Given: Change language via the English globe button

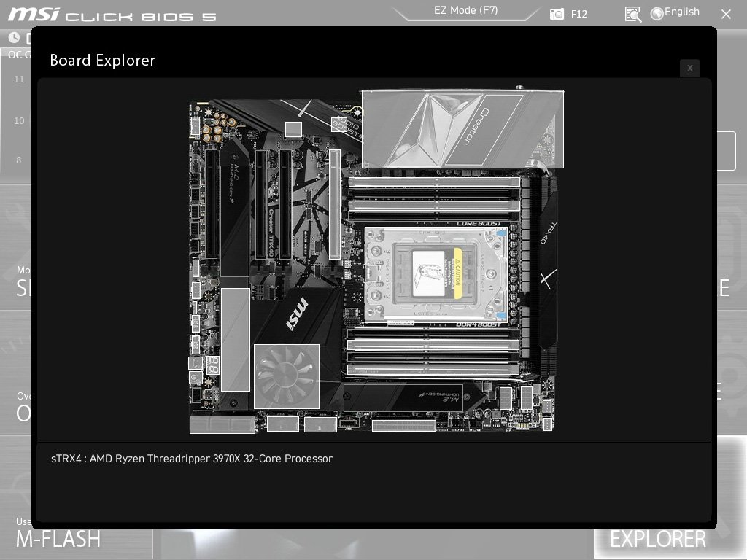Looking at the screenshot, I should 675,12.
